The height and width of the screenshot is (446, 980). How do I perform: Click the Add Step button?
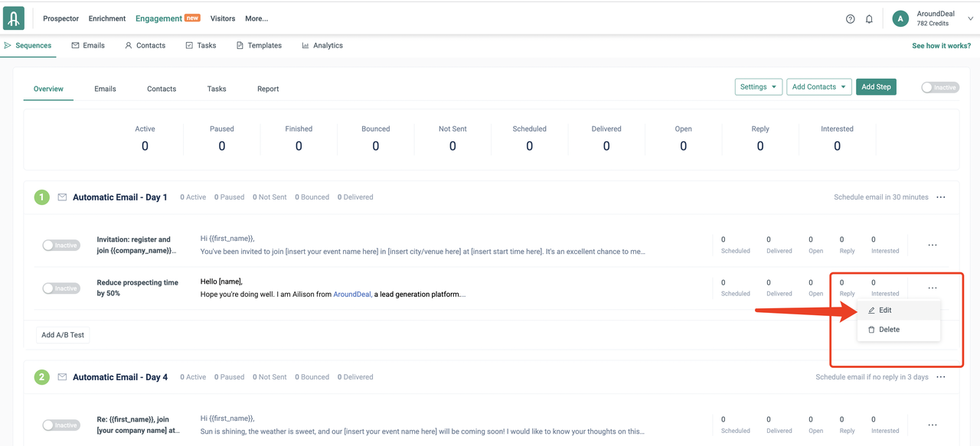click(x=876, y=87)
